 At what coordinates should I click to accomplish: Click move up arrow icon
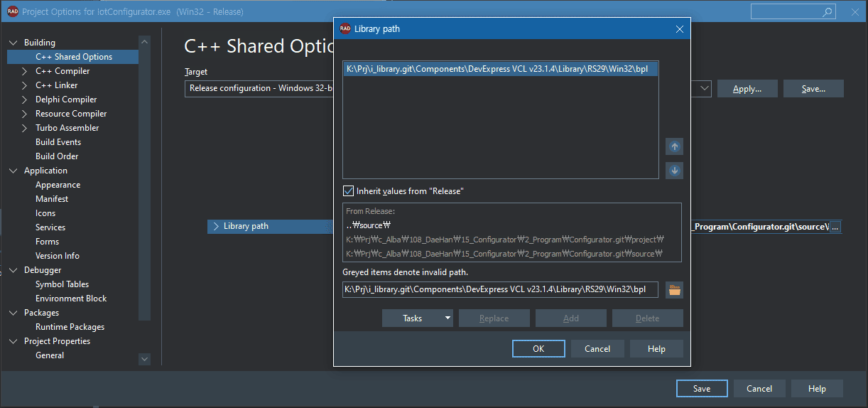(674, 146)
